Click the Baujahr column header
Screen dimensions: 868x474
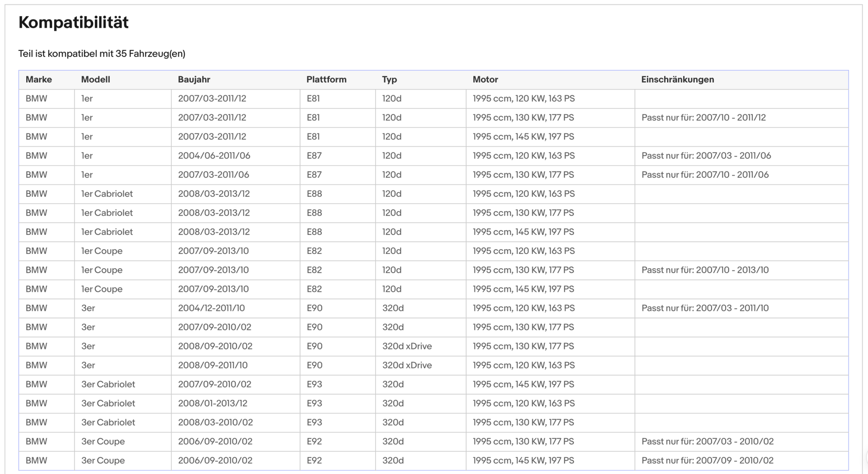click(x=194, y=79)
